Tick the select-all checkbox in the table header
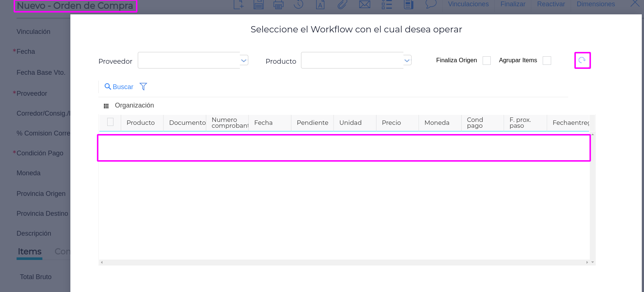The image size is (644, 292). [110, 122]
